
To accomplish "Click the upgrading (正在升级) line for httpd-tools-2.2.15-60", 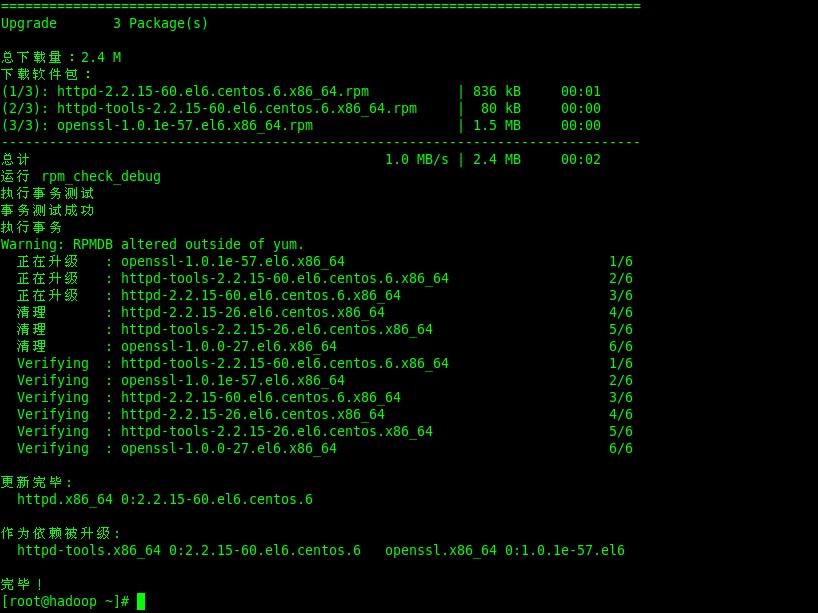I will pos(324,278).
